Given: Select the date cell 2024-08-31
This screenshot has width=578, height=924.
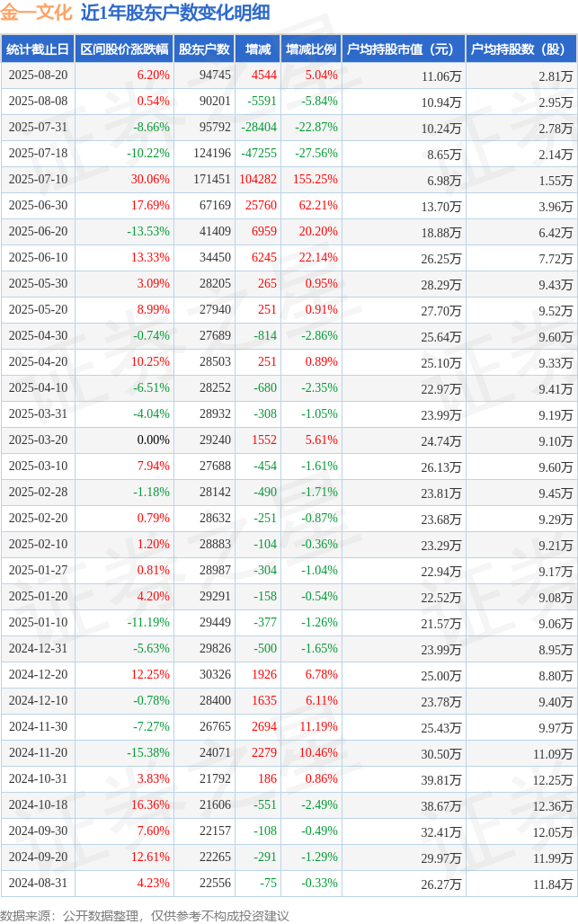Looking at the screenshot, I should click(x=39, y=883).
